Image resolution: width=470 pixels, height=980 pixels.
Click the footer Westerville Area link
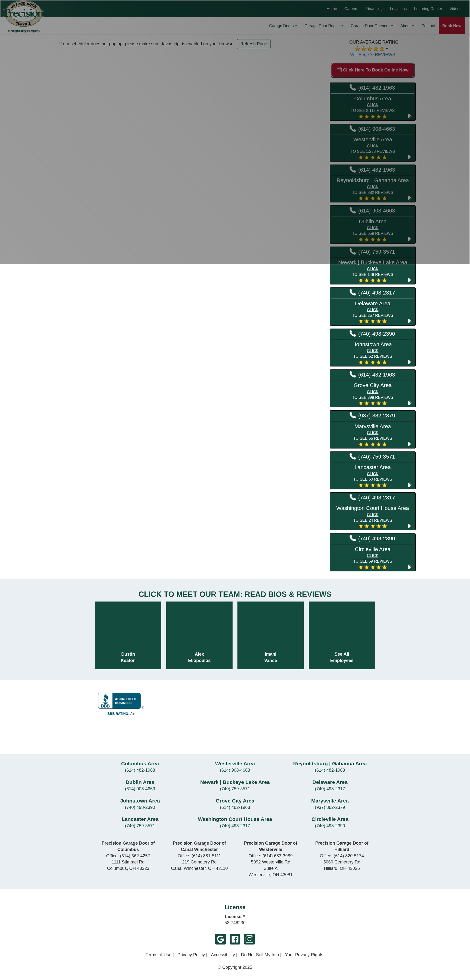coord(235,764)
